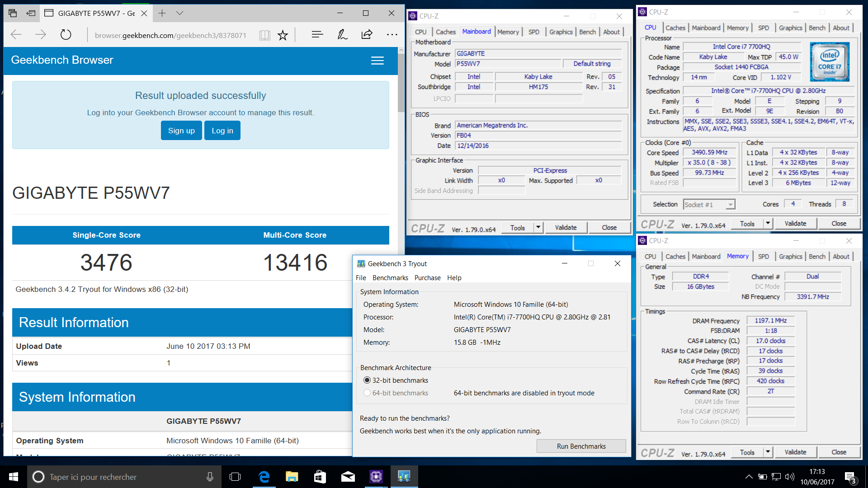868x488 pixels.
Task: Go forward in Edge browser
Action: [41, 35]
